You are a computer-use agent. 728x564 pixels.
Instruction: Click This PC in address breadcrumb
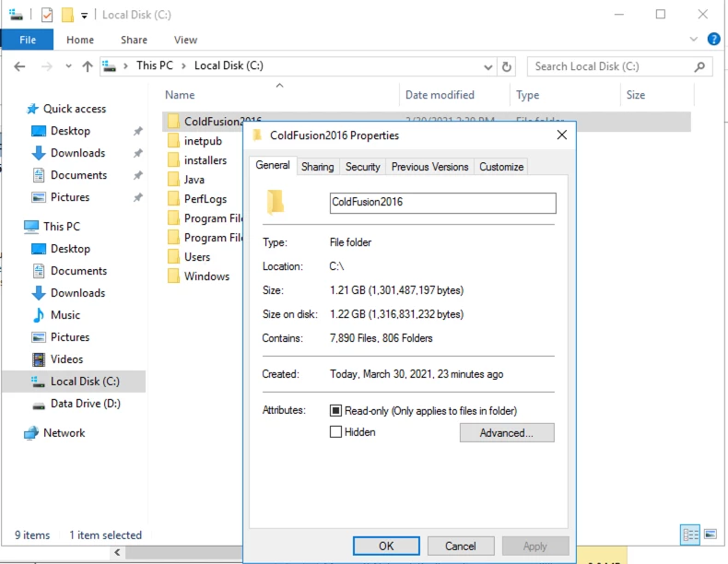(154, 66)
